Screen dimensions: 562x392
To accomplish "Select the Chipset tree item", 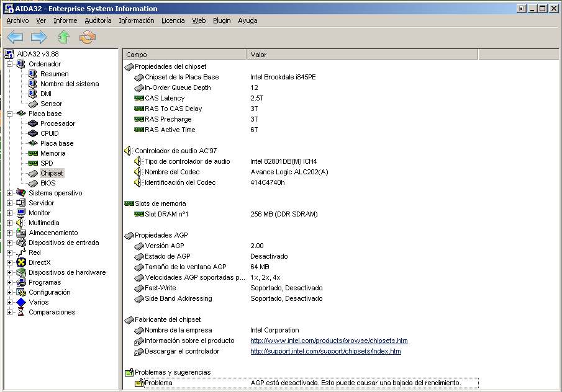I will (52, 173).
